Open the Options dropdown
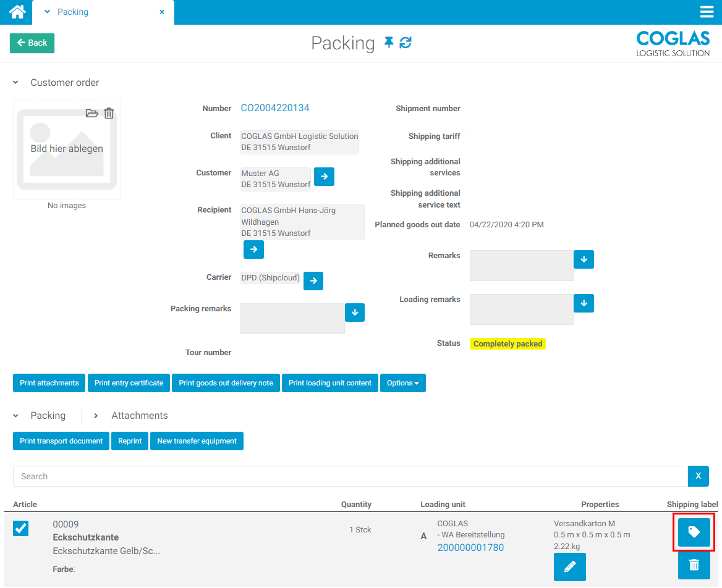This screenshot has height=588, width=722. coord(402,383)
